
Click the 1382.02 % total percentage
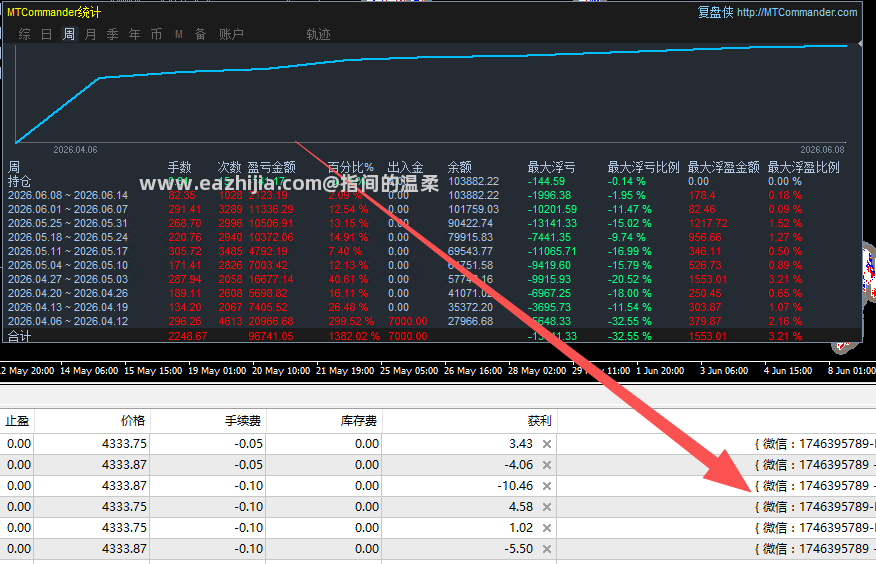click(354, 336)
